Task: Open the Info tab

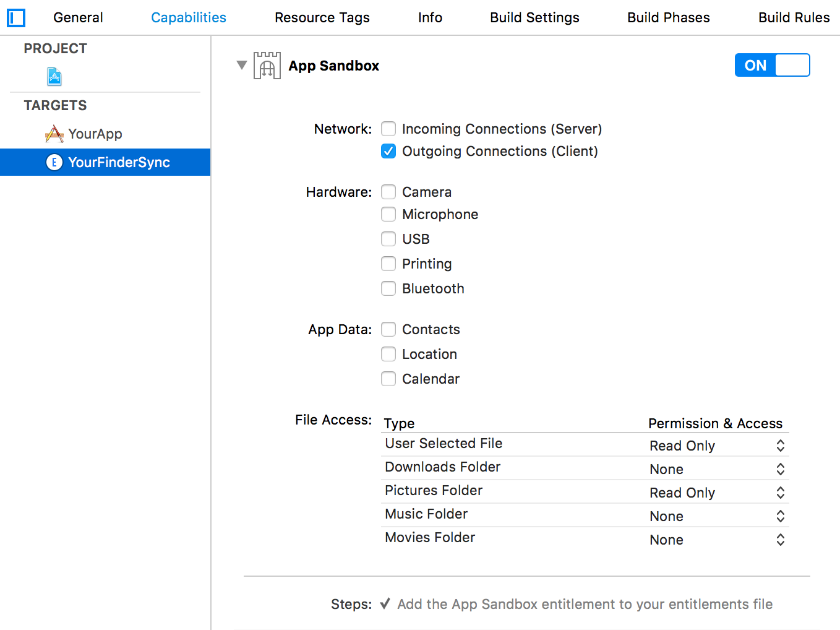Action: pyautogui.click(x=430, y=17)
